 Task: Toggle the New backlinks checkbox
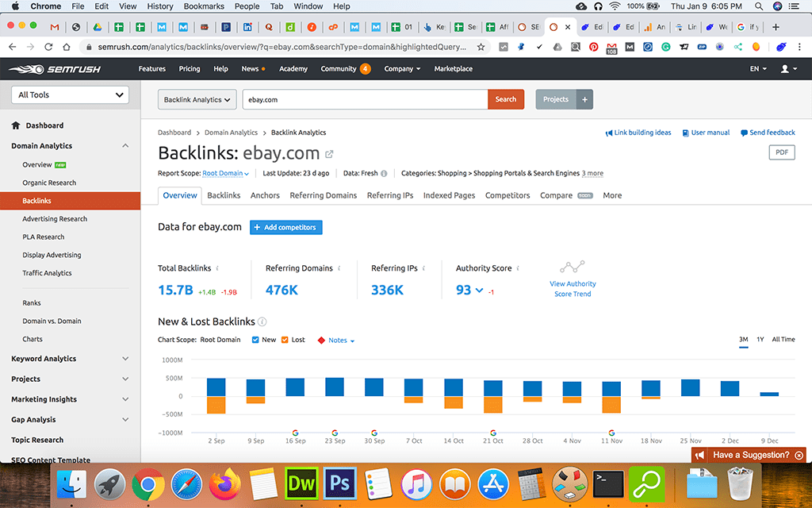(255, 340)
